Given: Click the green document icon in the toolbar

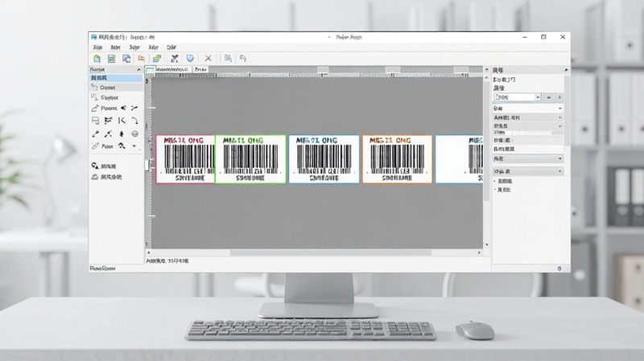Looking at the screenshot, I should [97, 59].
